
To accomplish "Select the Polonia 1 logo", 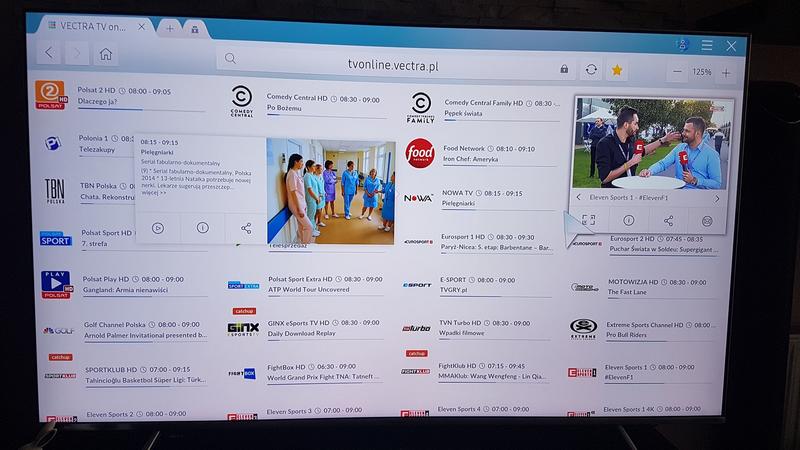I will click(x=53, y=143).
